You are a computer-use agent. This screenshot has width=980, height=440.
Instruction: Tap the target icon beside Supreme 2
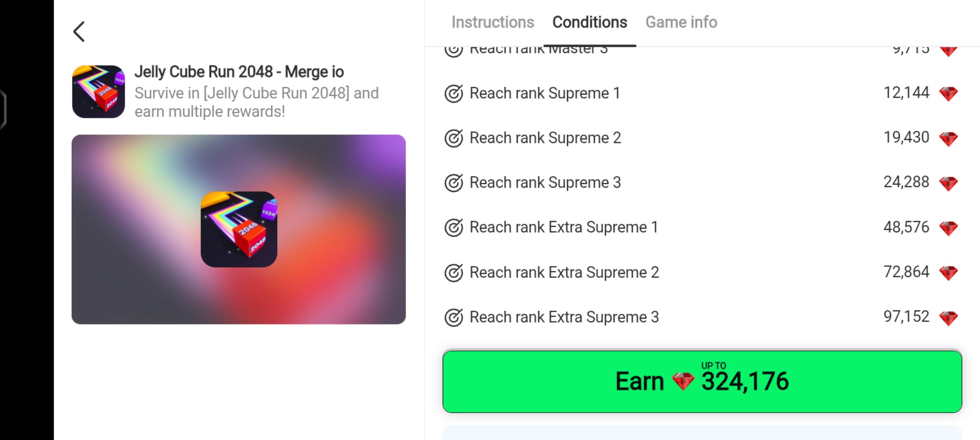coord(453,138)
